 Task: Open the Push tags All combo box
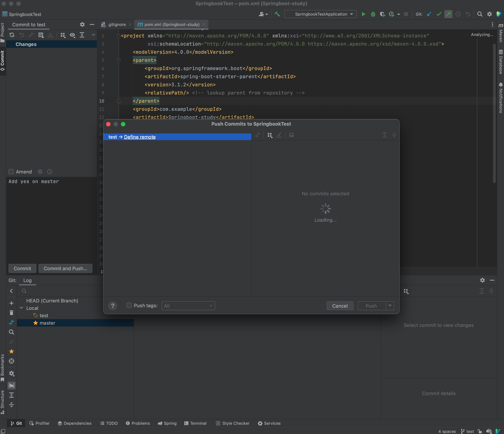point(188,306)
